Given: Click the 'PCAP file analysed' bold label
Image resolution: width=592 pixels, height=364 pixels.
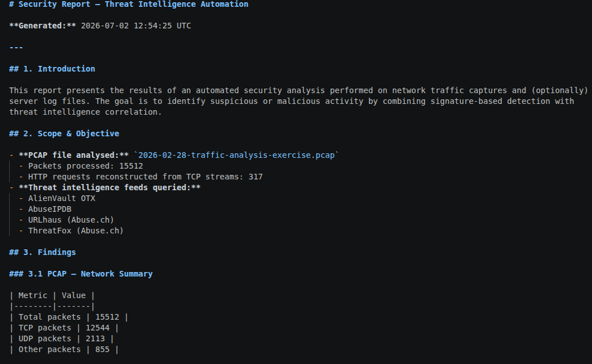Looking at the screenshot, I should (x=74, y=156).
